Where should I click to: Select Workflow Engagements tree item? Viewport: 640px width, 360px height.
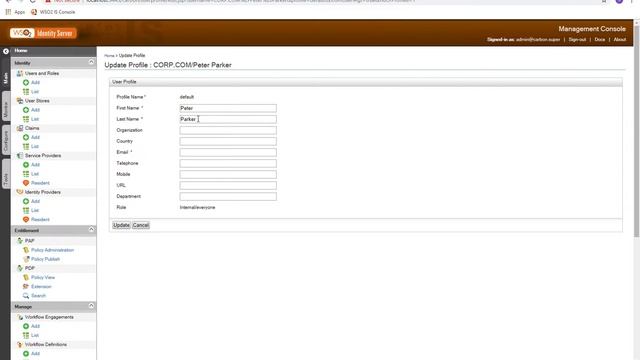click(x=49, y=317)
